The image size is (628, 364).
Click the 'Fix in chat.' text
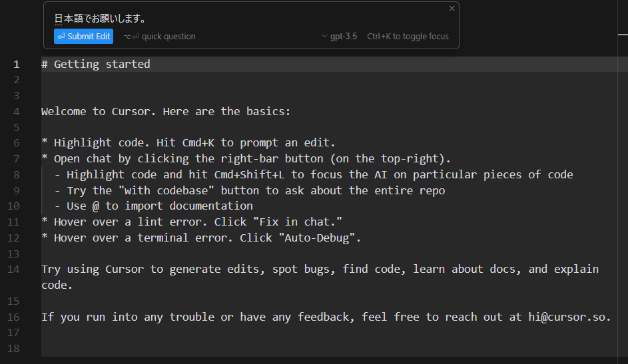(x=305, y=222)
